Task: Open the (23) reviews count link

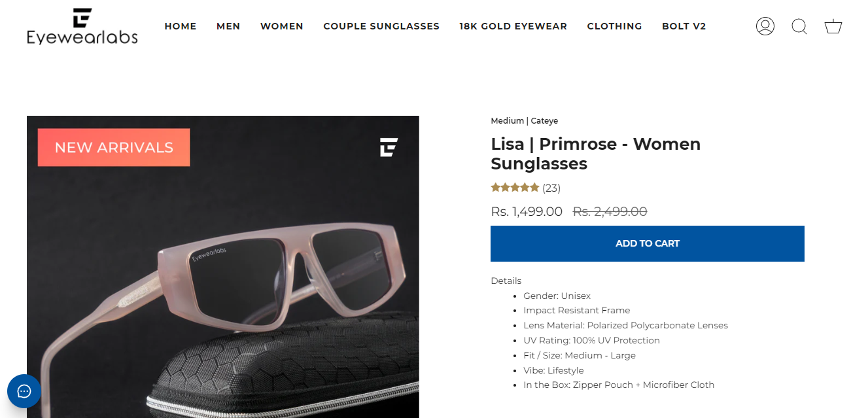Action: [x=551, y=188]
